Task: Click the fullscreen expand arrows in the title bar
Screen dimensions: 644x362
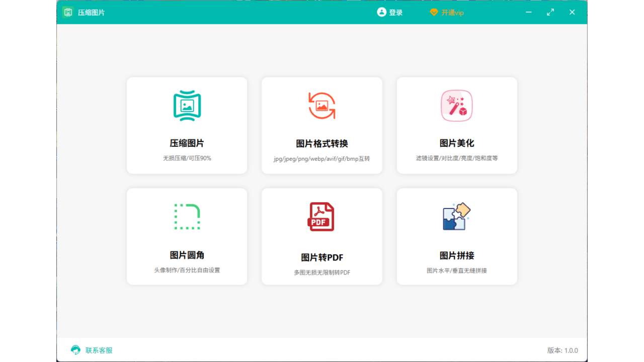Action: pos(550,12)
